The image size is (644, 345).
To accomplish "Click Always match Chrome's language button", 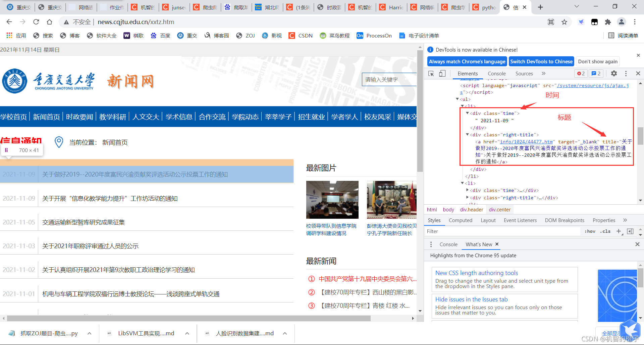I will pos(467,62).
